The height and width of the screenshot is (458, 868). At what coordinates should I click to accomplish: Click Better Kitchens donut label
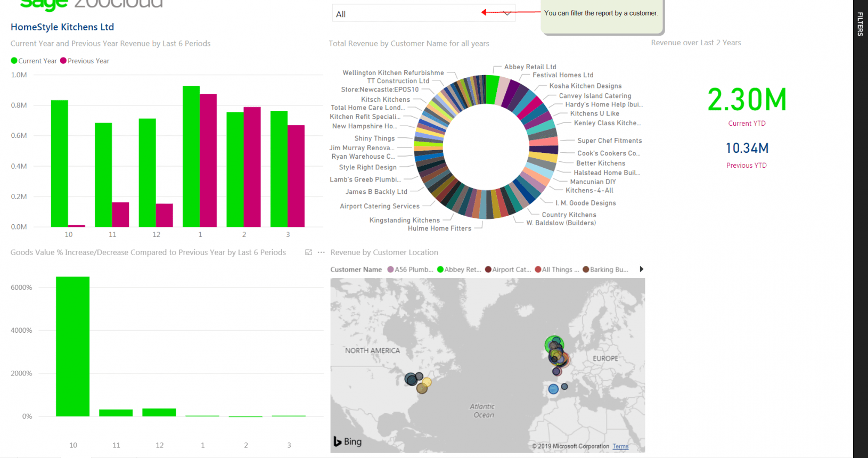point(601,163)
